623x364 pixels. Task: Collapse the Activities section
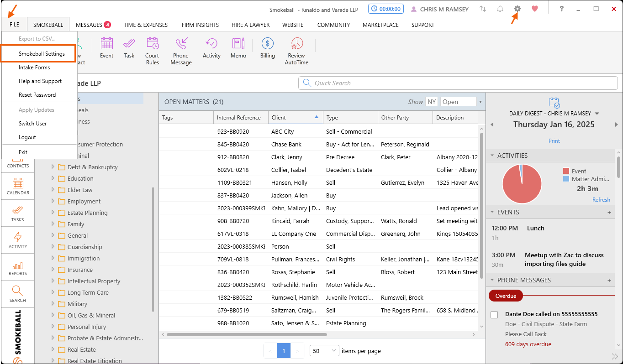(x=492, y=156)
